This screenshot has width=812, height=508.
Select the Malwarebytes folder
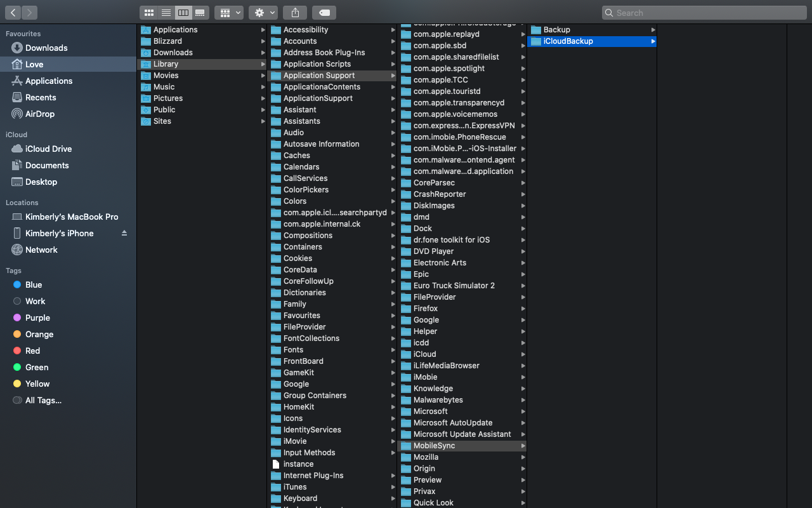[x=462, y=400]
